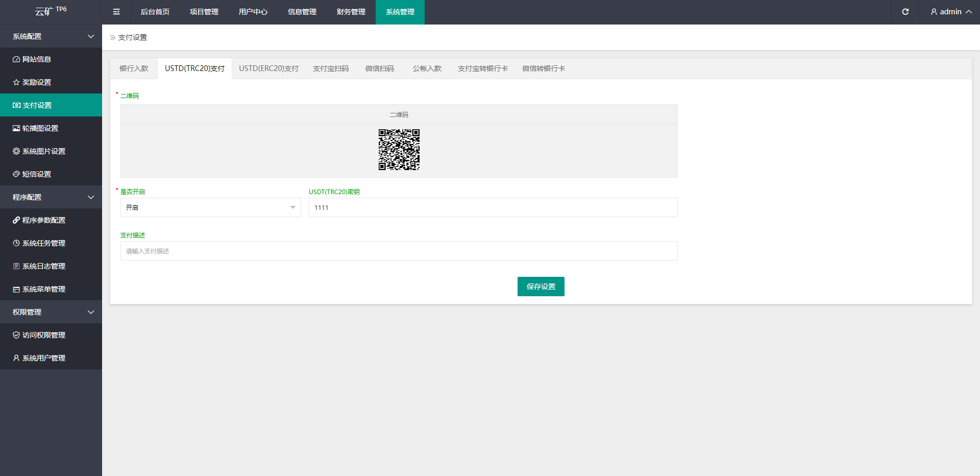This screenshot has height=476, width=980.
Task: Toggle the sidebar collapse hamburger icon
Action: [x=116, y=12]
